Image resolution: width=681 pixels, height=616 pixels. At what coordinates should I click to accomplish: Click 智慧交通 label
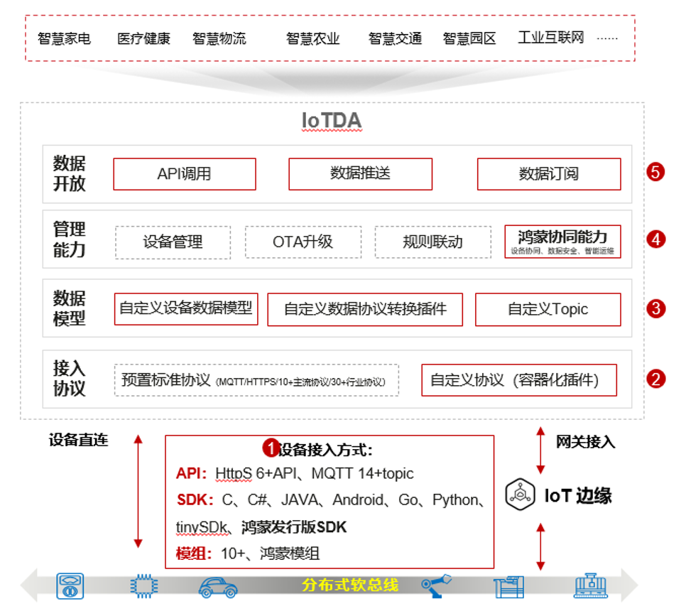click(x=396, y=38)
